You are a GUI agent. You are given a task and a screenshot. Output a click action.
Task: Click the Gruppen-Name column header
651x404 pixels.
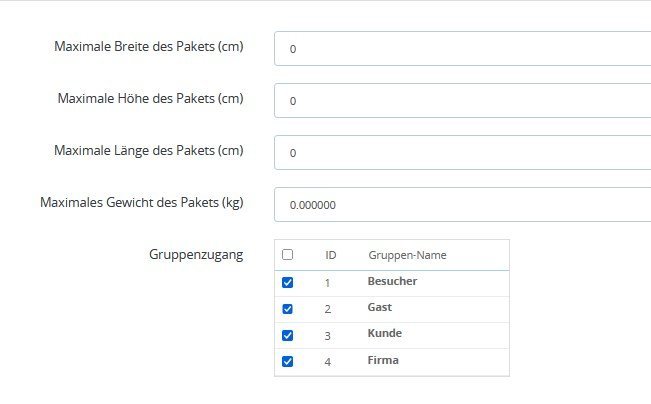click(x=407, y=255)
